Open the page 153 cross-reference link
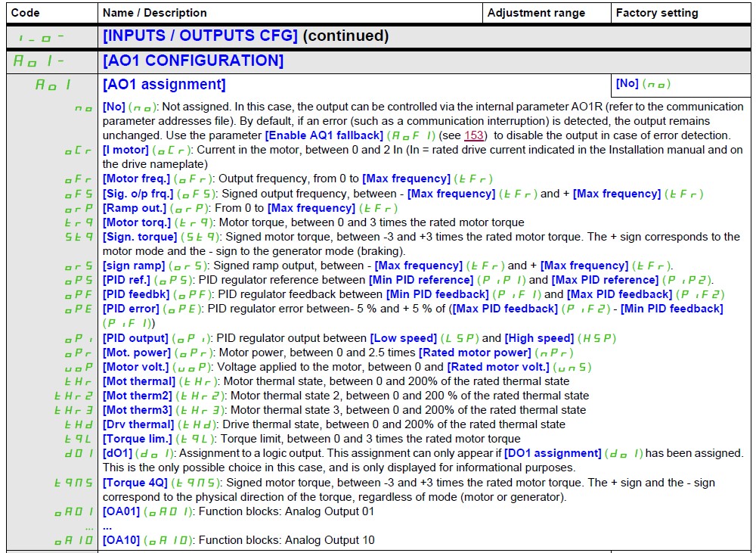 pos(473,135)
